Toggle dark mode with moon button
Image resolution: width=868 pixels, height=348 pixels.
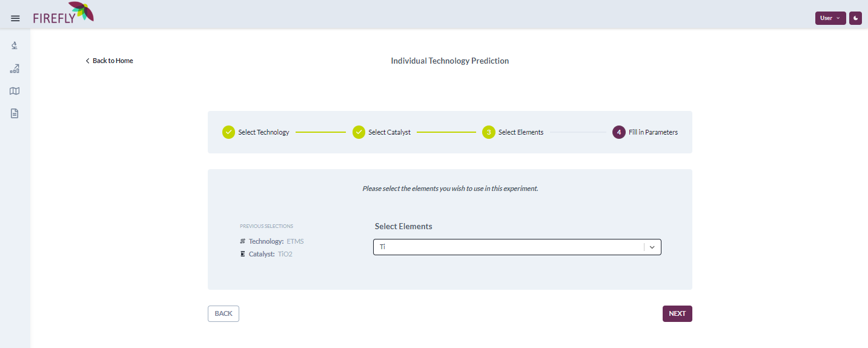(855, 18)
